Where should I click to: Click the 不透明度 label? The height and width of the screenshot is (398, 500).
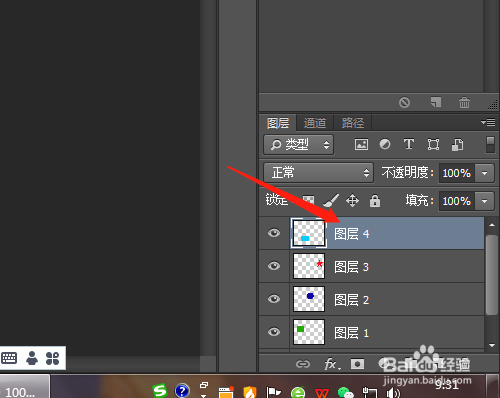[x=408, y=173]
